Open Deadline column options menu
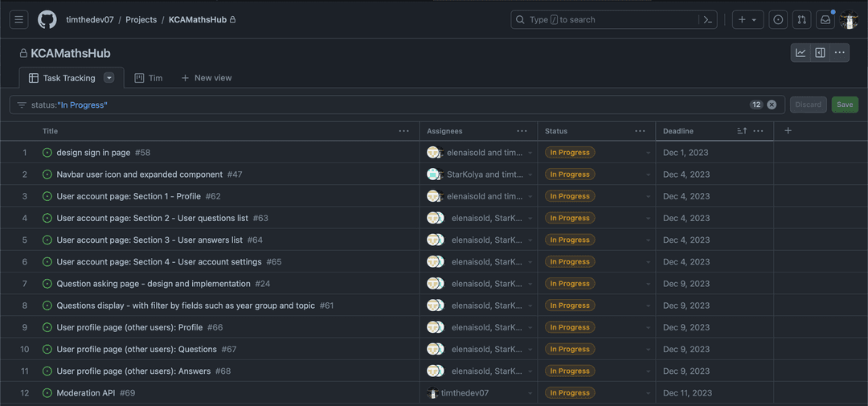 [758, 131]
